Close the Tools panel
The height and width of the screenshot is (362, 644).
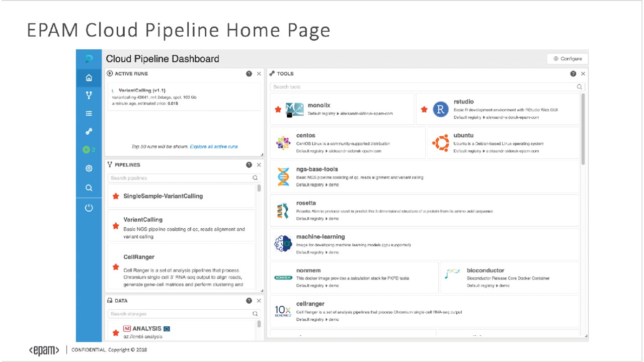click(583, 74)
